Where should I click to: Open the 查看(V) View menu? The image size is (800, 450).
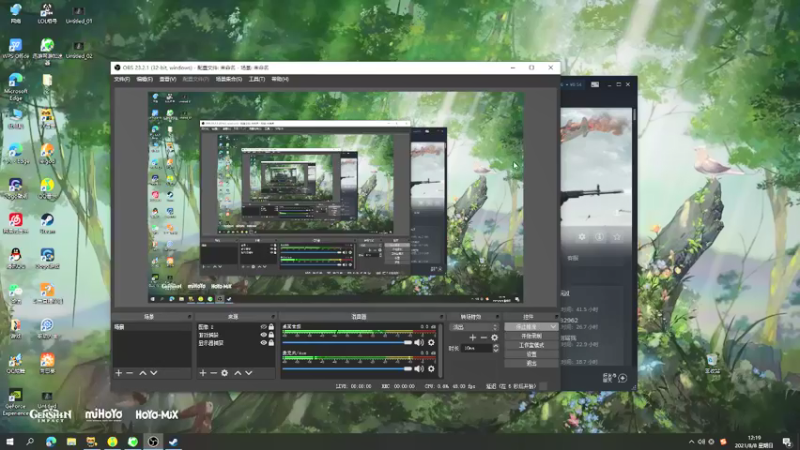(x=167, y=79)
